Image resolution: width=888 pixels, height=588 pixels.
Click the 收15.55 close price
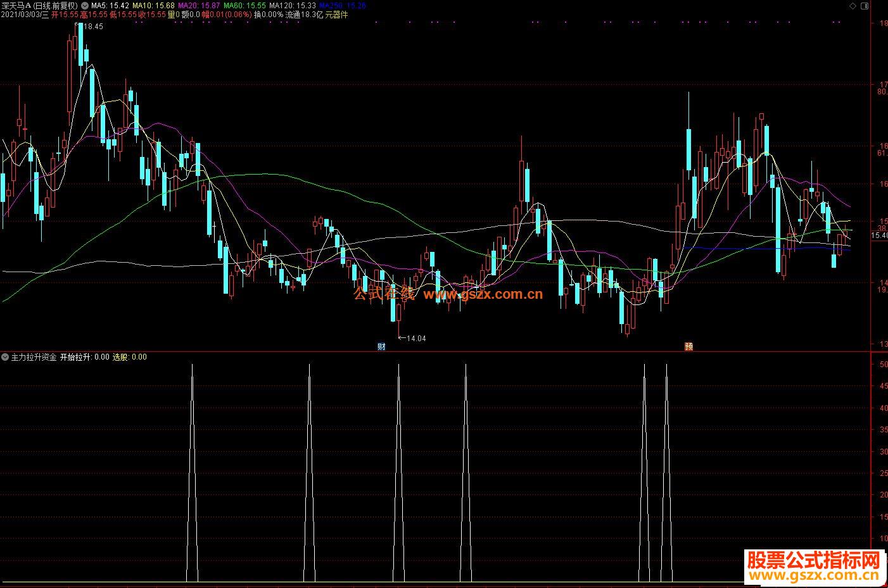coord(153,15)
